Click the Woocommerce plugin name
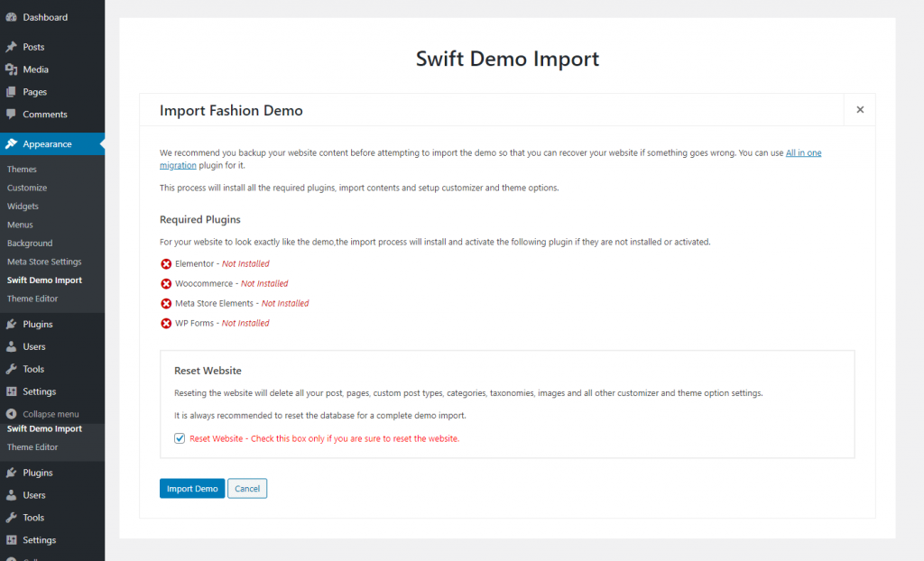This screenshot has width=924, height=561. [x=204, y=283]
